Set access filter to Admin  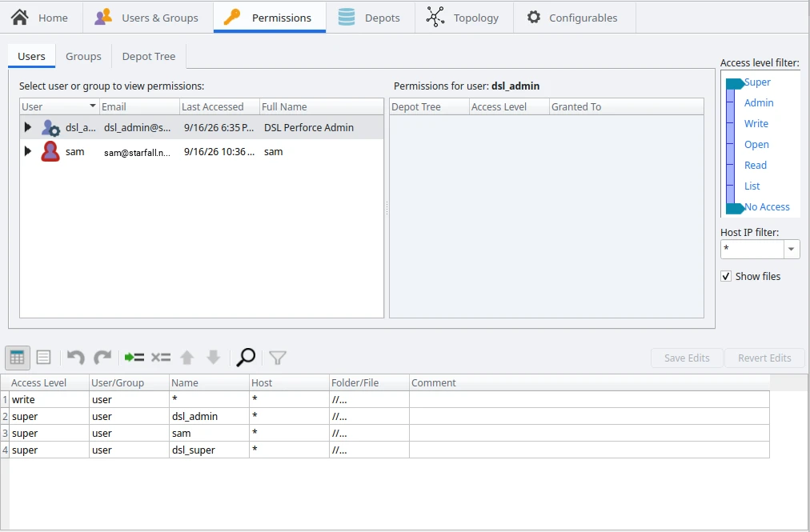click(759, 102)
